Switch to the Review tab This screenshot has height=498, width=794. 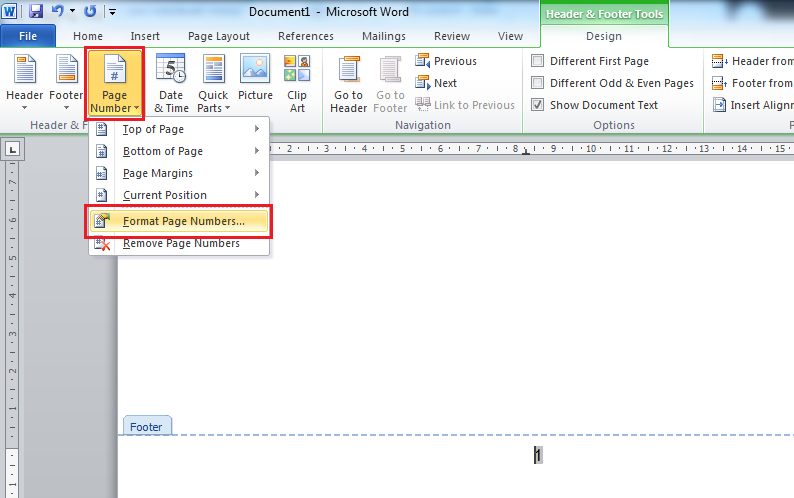pyautogui.click(x=452, y=36)
